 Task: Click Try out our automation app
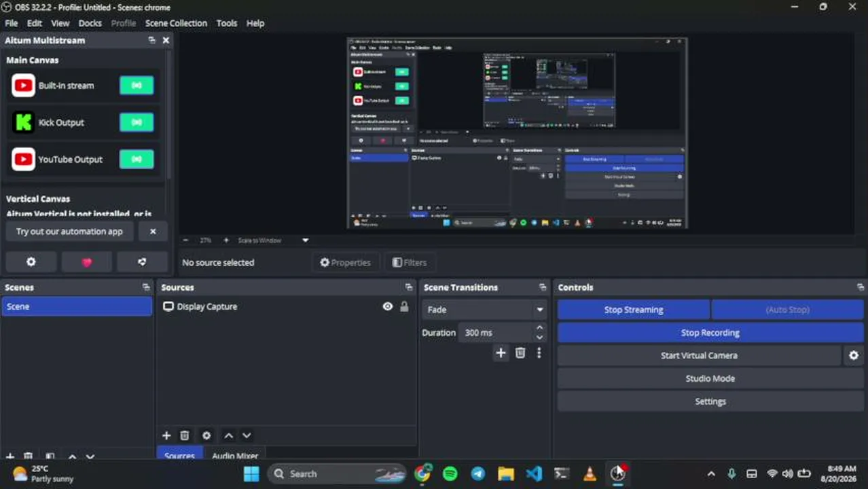tap(69, 232)
